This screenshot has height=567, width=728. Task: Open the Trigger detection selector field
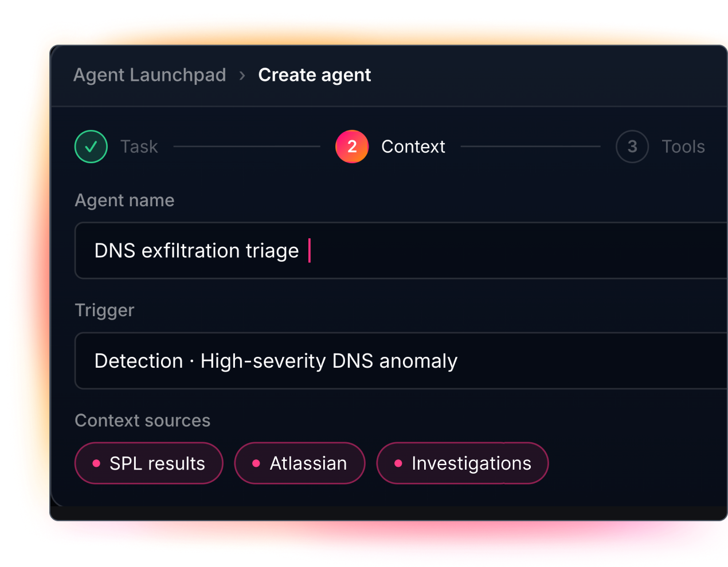tap(401, 361)
